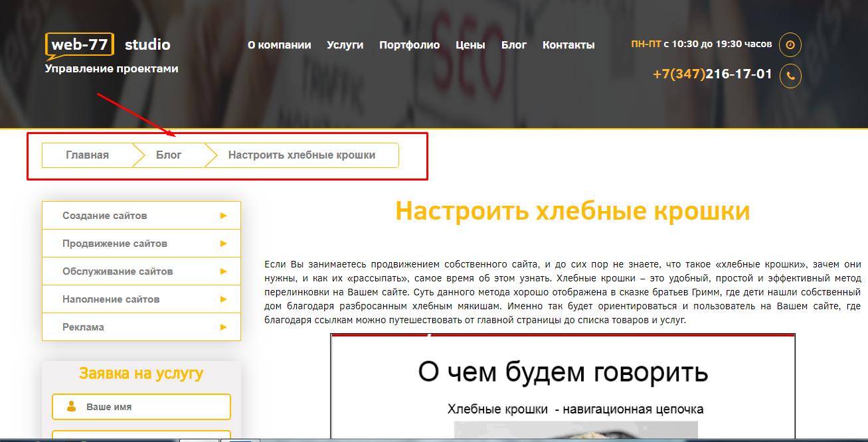Expand the Наполнение сайтов arrow

(x=224, y=299)
